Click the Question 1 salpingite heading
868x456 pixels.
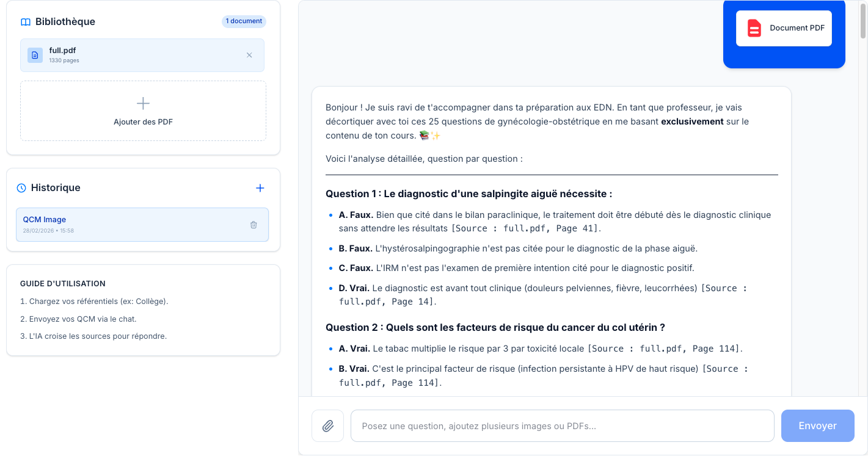pyautogui.click(x=469, y=194)
